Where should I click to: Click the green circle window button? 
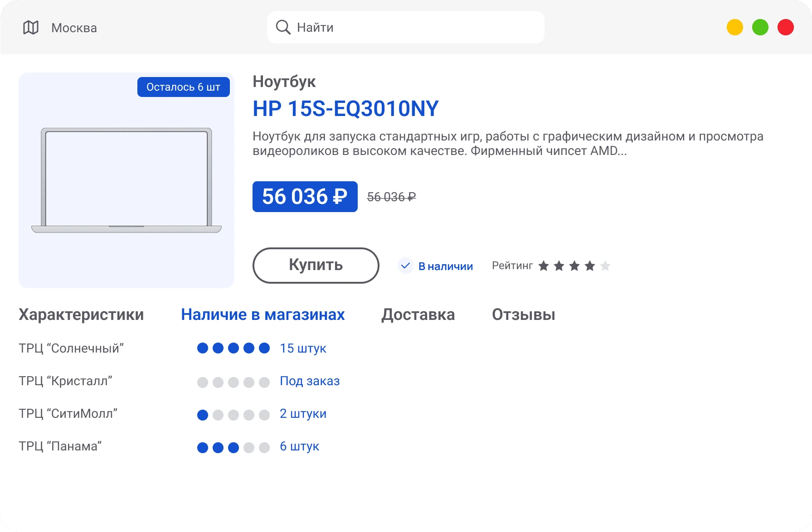(x=760, y=27)
